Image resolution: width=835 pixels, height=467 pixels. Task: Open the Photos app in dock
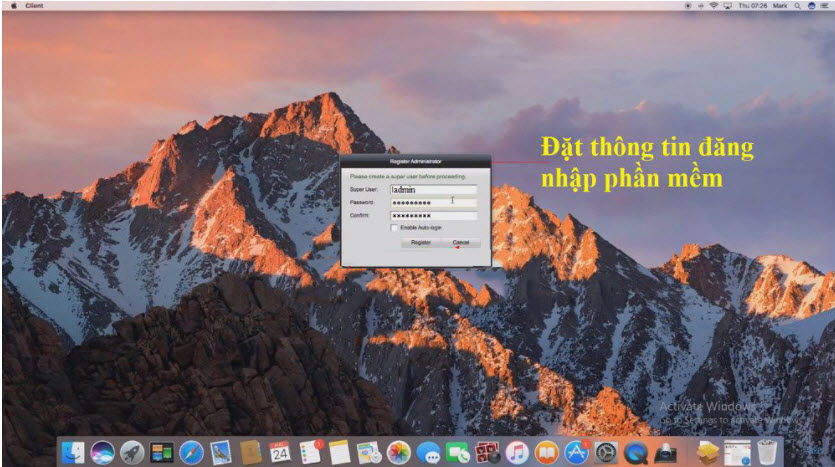pyautogui.click(x=399, y=453)
